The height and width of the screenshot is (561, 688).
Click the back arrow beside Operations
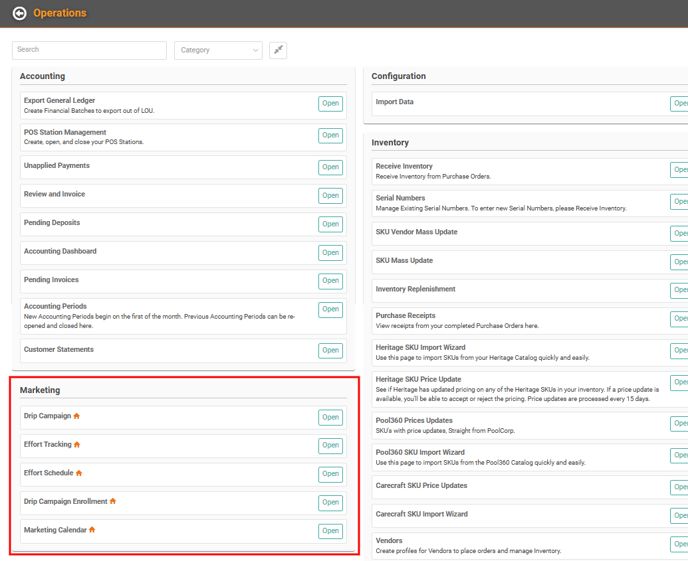(x=19, y=13)
